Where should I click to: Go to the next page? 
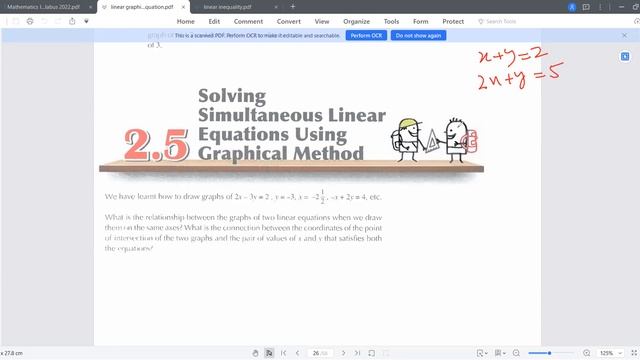click(343, 353)
